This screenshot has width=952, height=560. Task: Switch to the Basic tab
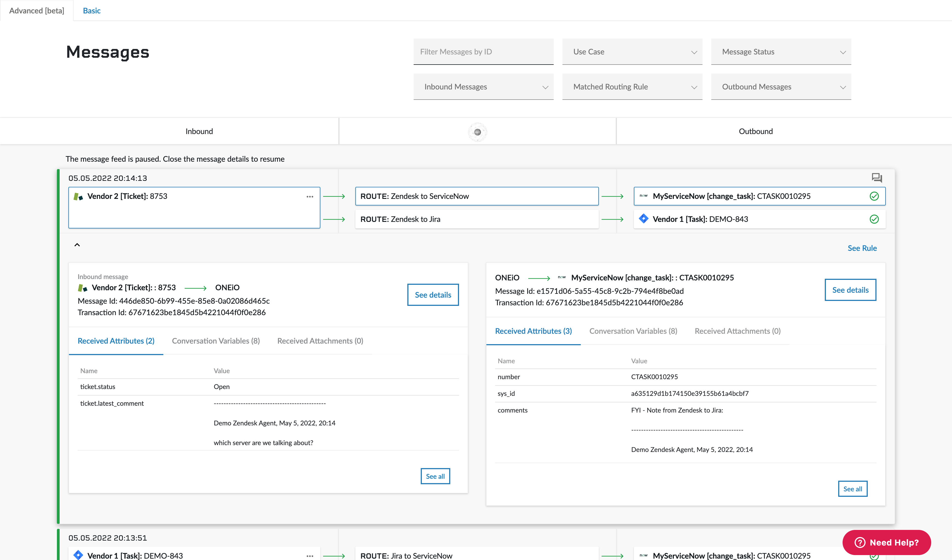[92, 11]
